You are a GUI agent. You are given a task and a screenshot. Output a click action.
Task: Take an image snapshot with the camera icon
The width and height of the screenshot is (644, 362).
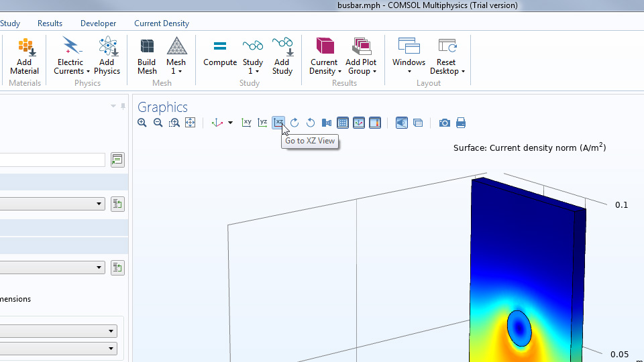pyautogui.click(x=444, y=123)
